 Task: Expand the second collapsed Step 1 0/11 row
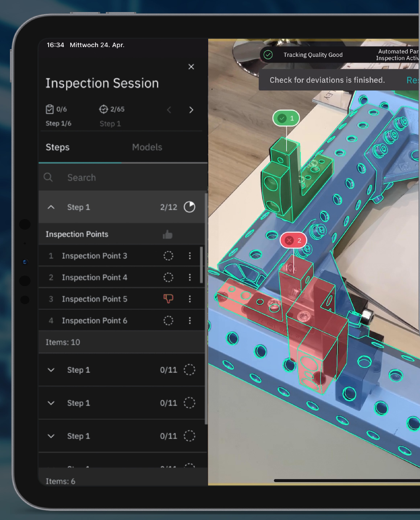[x=51, y=403]
